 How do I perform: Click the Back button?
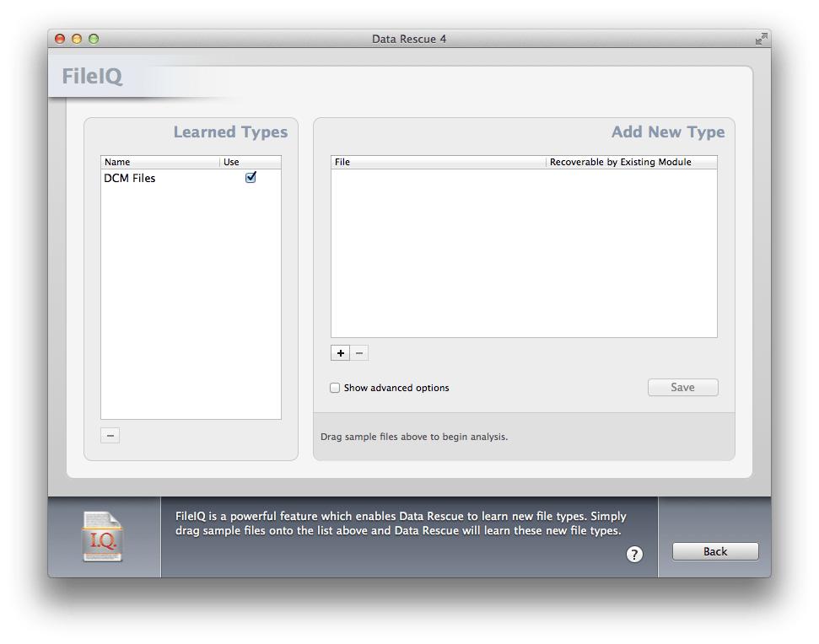tap(714, 551)
